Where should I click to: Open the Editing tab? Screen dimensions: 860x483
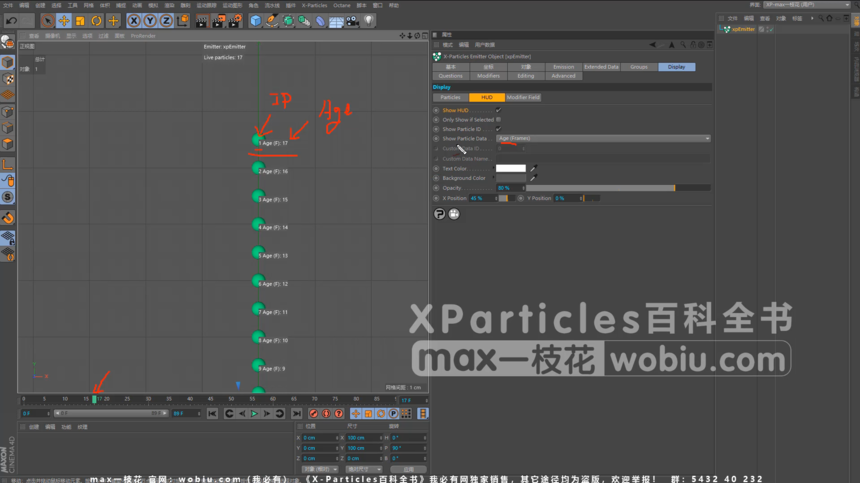click(525, 76)
